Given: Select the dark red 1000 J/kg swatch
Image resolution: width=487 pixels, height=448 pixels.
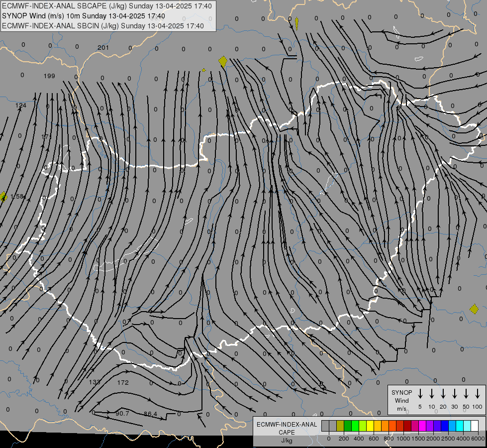Looking at the screenshot, I should [x=408, y=426].
